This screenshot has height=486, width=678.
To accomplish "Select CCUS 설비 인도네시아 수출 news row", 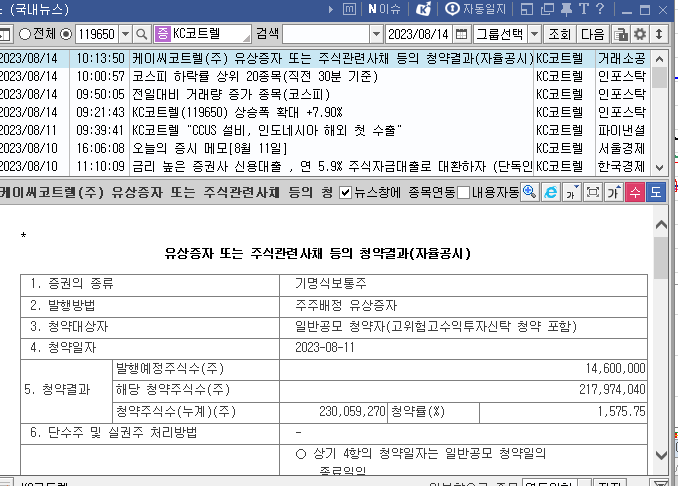I will [x=324, y=130].
